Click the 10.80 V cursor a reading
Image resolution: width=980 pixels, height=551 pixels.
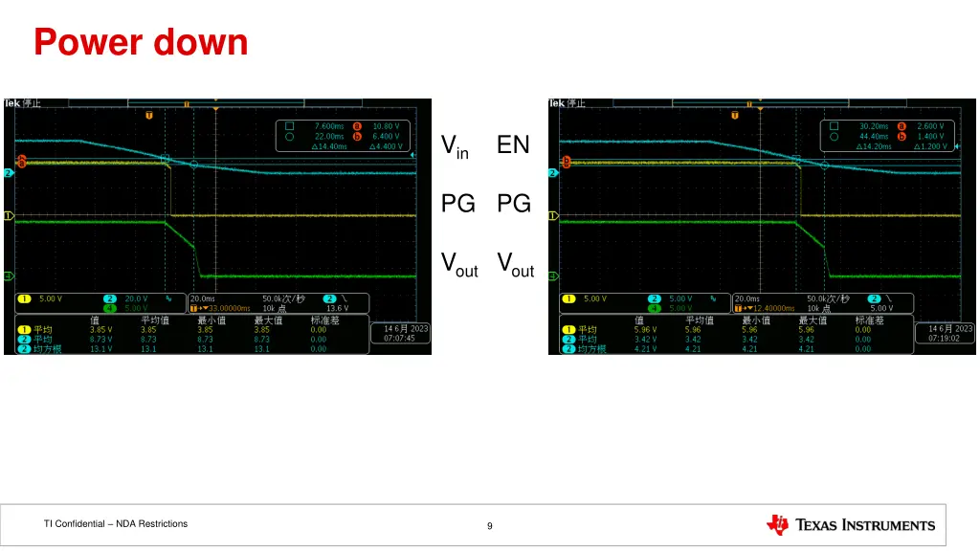tap(386, 126)
